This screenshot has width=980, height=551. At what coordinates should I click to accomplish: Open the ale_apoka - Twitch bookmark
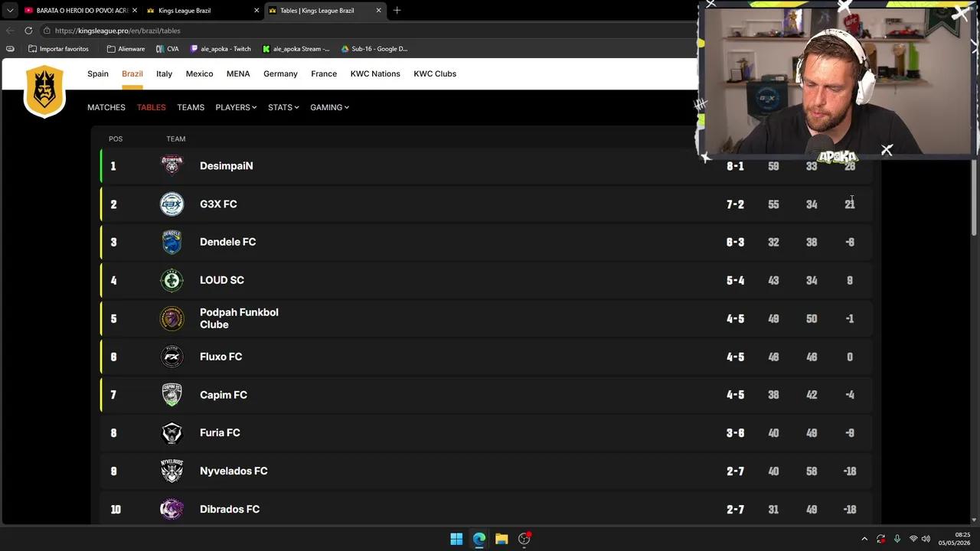(x=220, y=49)
